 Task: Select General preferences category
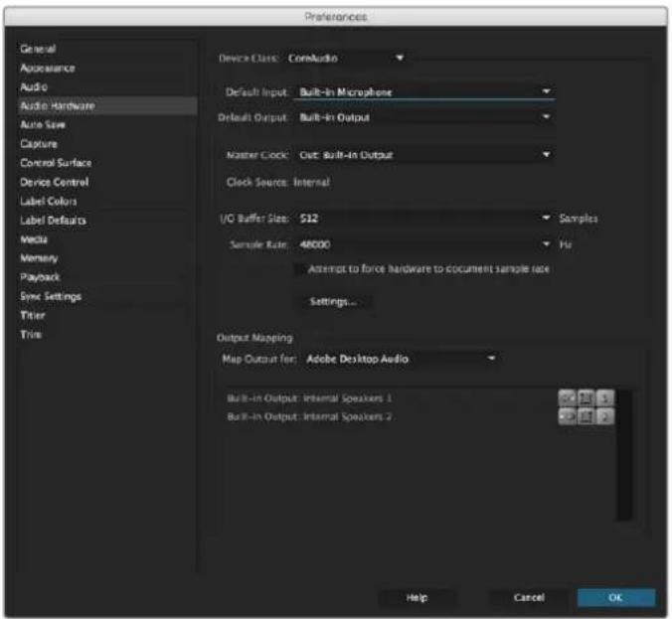coord(107,49)
